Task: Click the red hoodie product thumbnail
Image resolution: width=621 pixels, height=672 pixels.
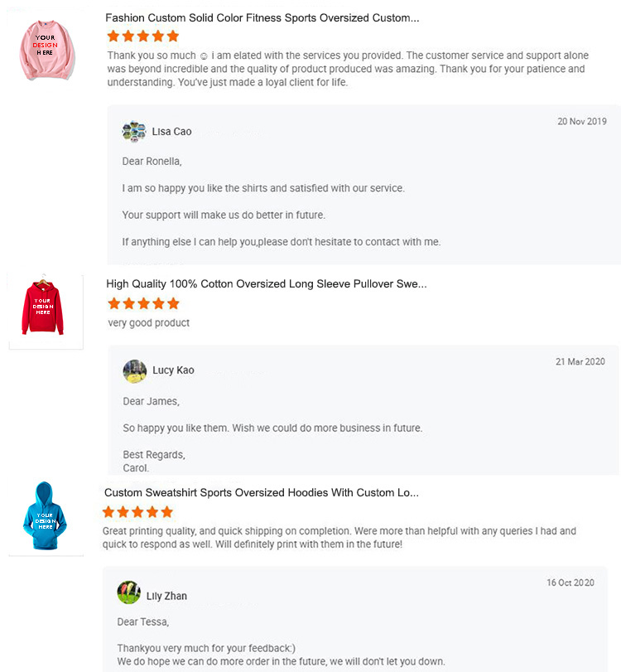Action: 46,310
